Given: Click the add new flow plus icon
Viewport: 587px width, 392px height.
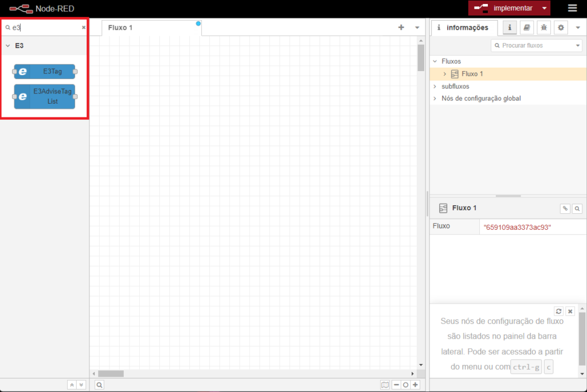Looking at the screenshot, I should (x=401, y=28).
